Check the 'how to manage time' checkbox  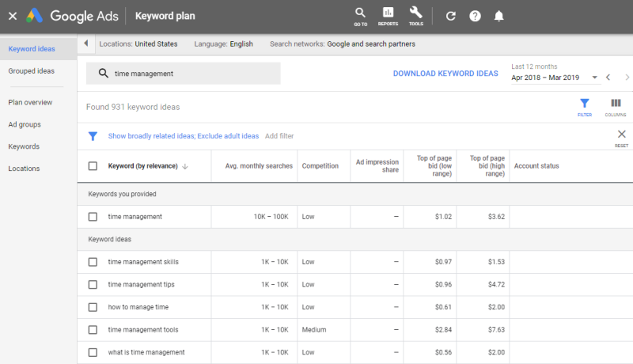pyautogui.click(x=93, y=307)
